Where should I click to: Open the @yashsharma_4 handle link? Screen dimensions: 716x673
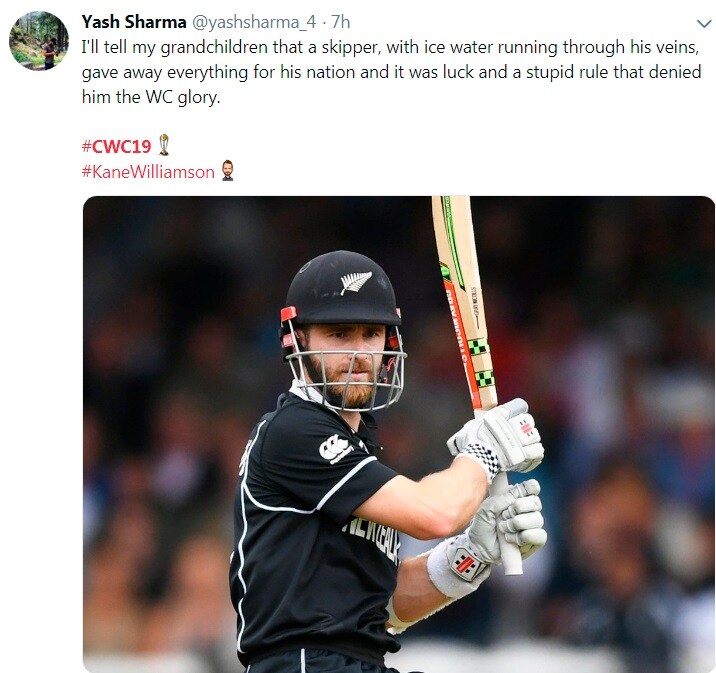[x=254, y=22]
